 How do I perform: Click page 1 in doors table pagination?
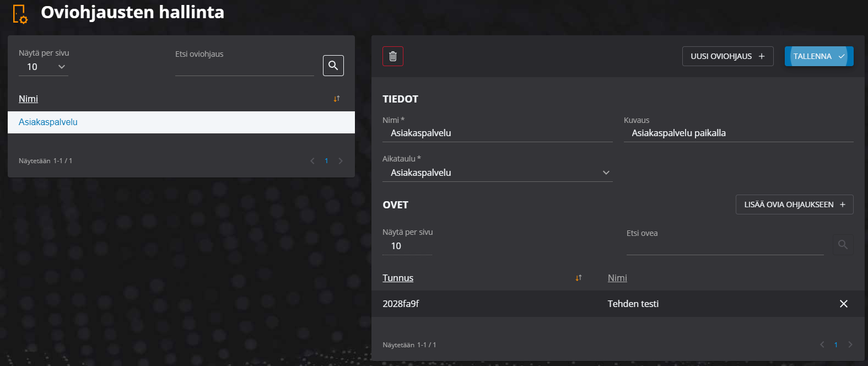click(x=836, y=345)
